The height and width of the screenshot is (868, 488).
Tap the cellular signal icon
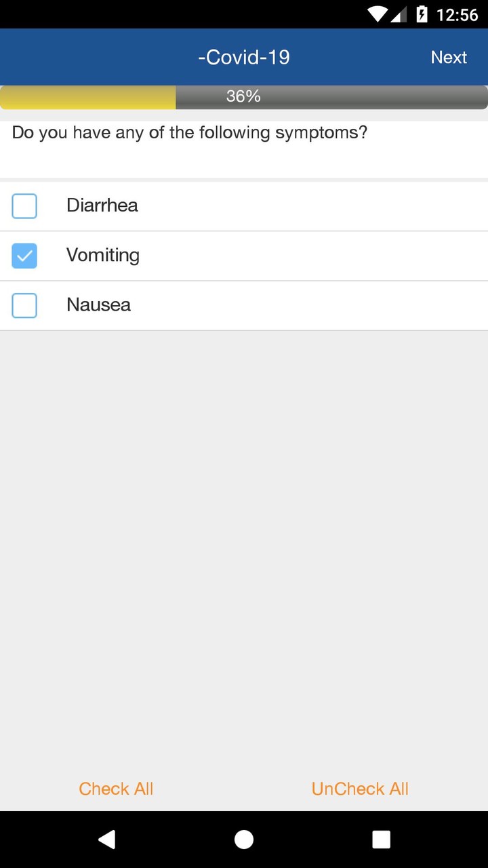pos(399,14)
